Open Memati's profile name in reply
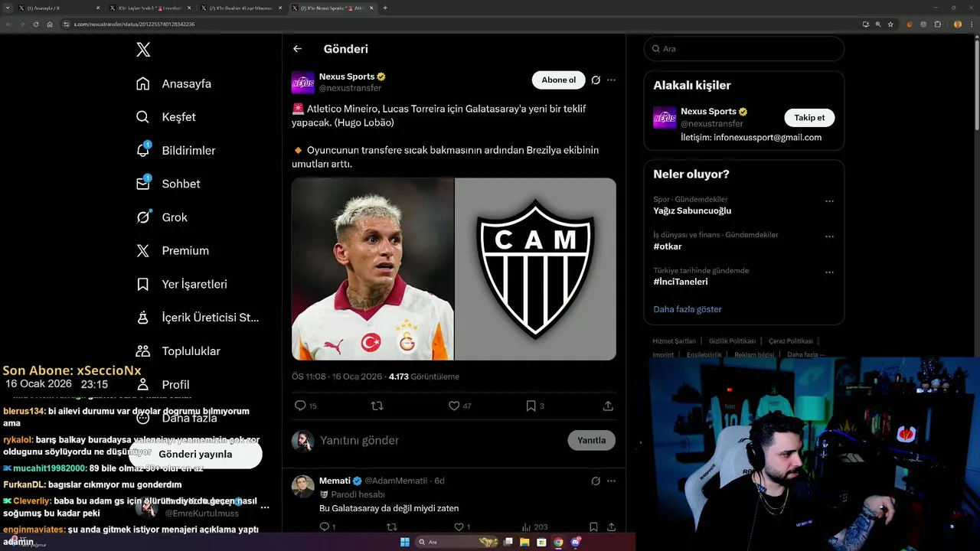The width and height of the screenshot is (980, 551). click(335, 481)
